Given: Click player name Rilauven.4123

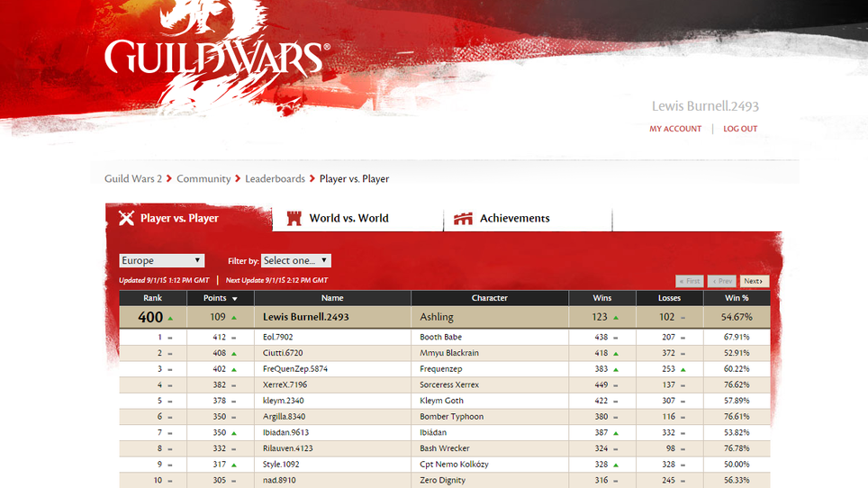Looking at the screenshot, I should click(x=288, y=448).
